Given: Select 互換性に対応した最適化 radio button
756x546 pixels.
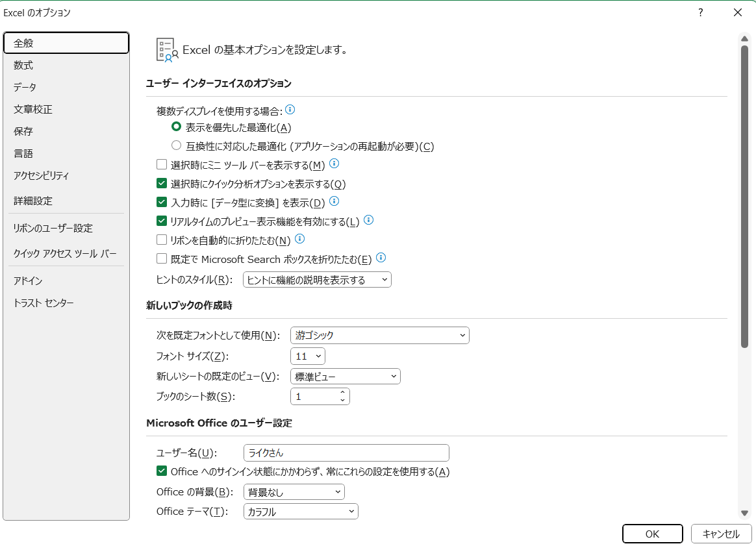Looking at the screenshot, I should pos(176,145).
